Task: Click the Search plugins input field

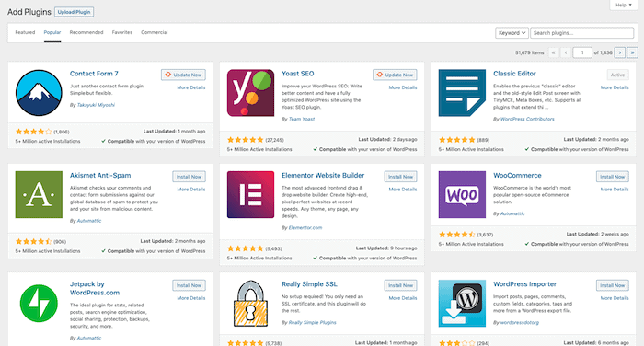Action: point(582,33)
